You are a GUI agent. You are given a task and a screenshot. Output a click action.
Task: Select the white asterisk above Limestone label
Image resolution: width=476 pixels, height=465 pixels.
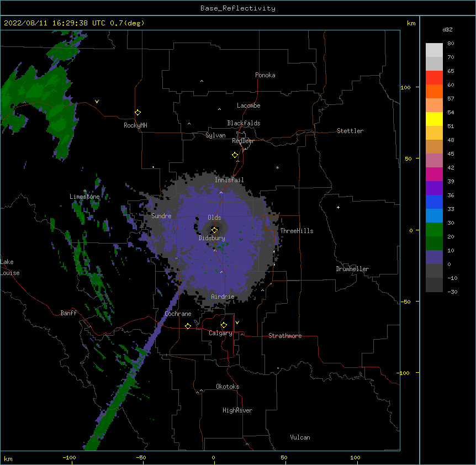tap(84, 191)
